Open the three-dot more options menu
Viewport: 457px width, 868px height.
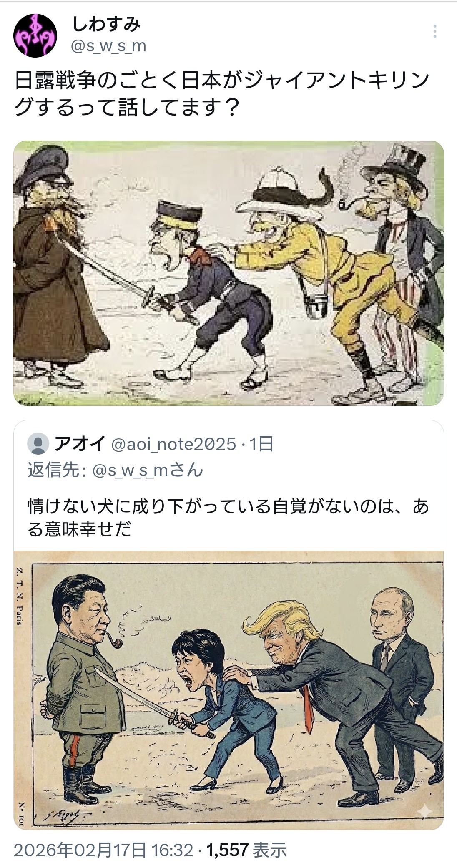[x=434, y=31]
